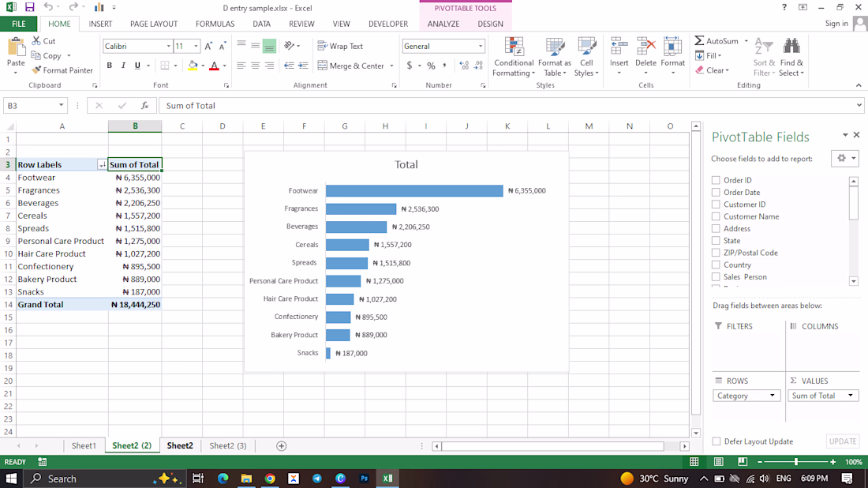Expand the Name Box dropdown arrow
The width and height of the screenshot is (868, 488).
click(61, 105)
